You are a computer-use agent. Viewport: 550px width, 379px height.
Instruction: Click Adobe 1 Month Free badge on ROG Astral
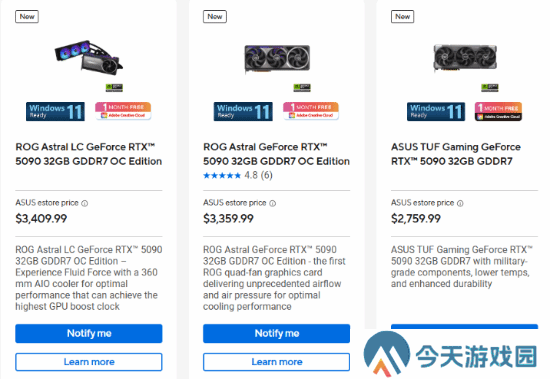point(311,111)
